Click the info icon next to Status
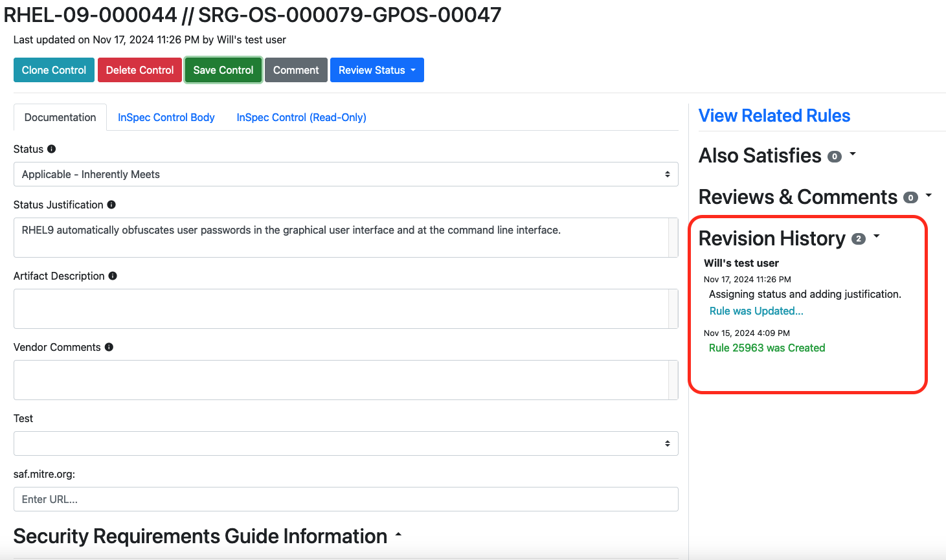946x560 pixels. coord(52,149)
